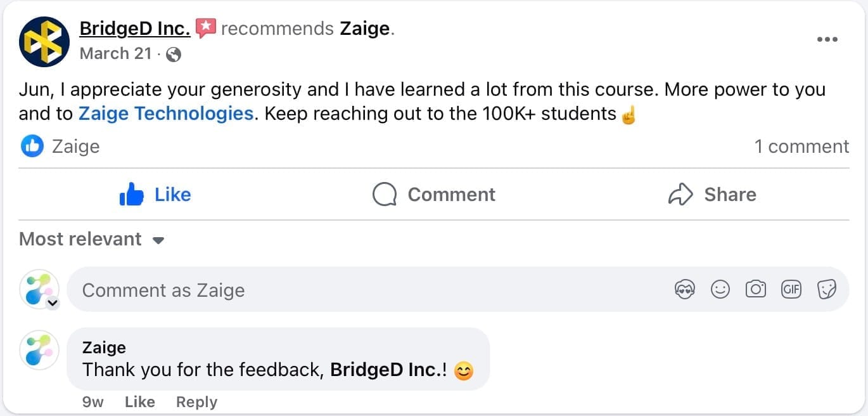Screen dimensions: 868x416
Task: Reply to Zaige's comment
Action: pyautogui.click(x=196, y=402)
